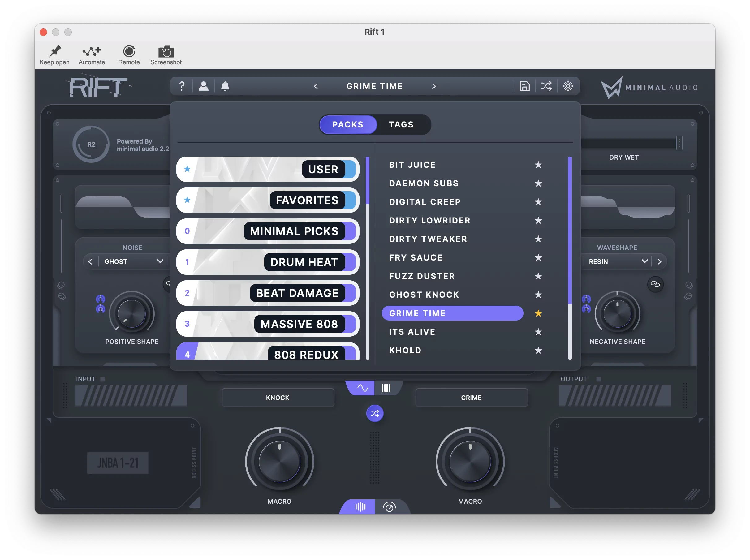750x560 pixels.
Task: Favorite the Fry Sauce preset
Action: pyautogui.click(x=538, y=258)
